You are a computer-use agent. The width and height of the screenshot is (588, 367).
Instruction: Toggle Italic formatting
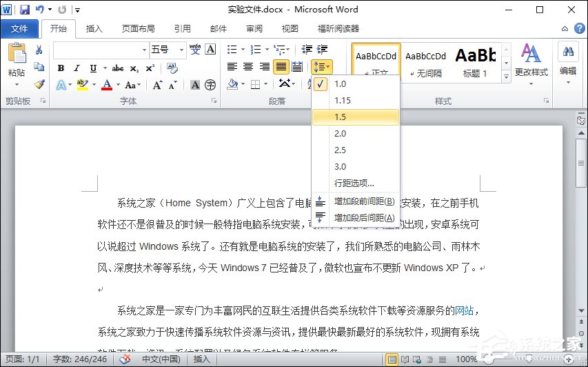pyautogui.click(x=77, y=68)
